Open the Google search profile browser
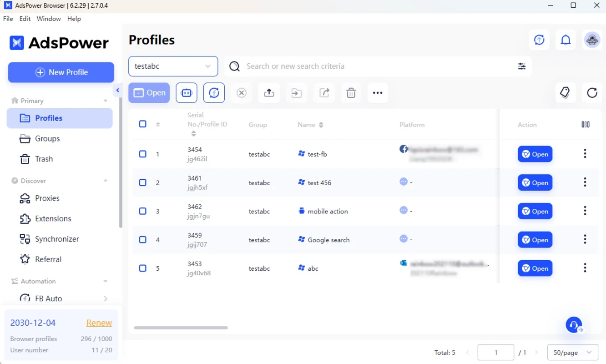Viewport: 606px width, 364px height. [535, 240]
